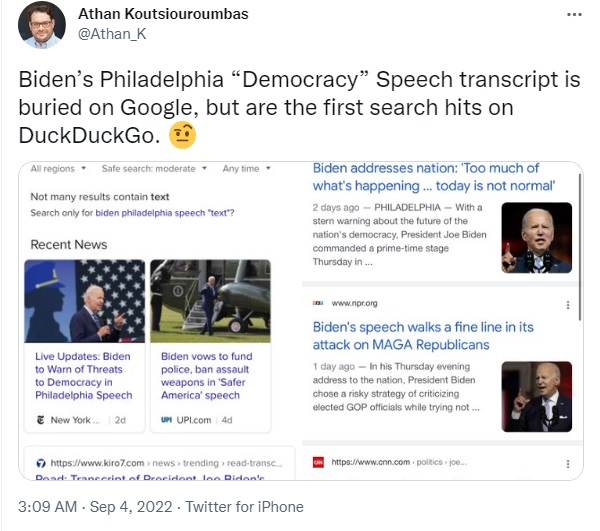600x531 pixels.
Task: Open options menu for the CNN result
Action: pyautogui.click(x=568, y=464)
